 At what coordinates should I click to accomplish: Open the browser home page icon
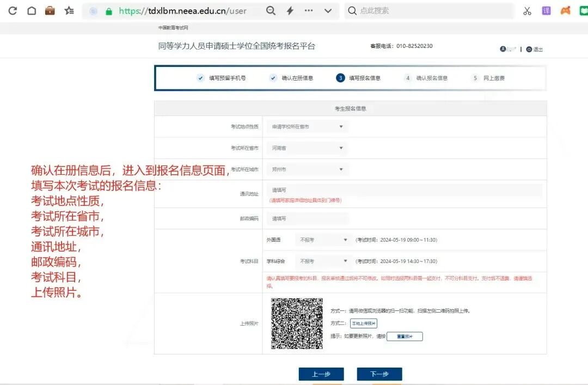coord(30,10)
